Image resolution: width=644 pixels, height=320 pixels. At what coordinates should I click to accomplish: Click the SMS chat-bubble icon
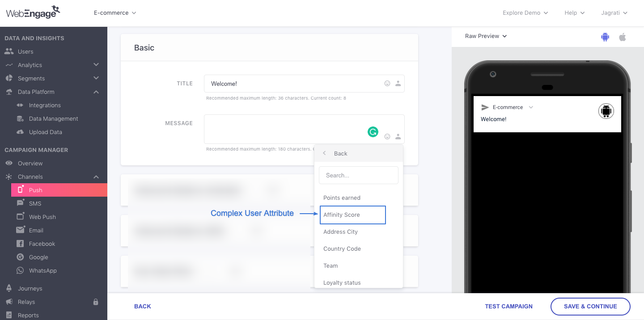click(x=20, y=203)
